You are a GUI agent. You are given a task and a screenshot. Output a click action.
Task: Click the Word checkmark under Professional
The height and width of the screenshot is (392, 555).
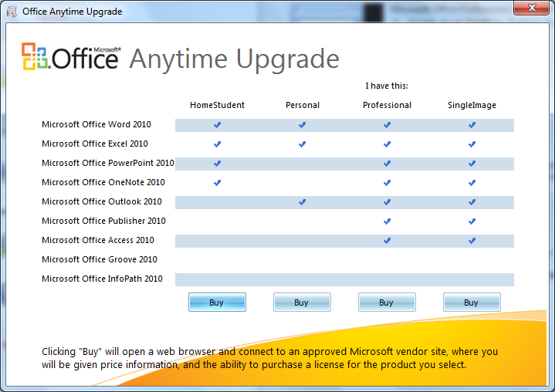click(387, 125)
